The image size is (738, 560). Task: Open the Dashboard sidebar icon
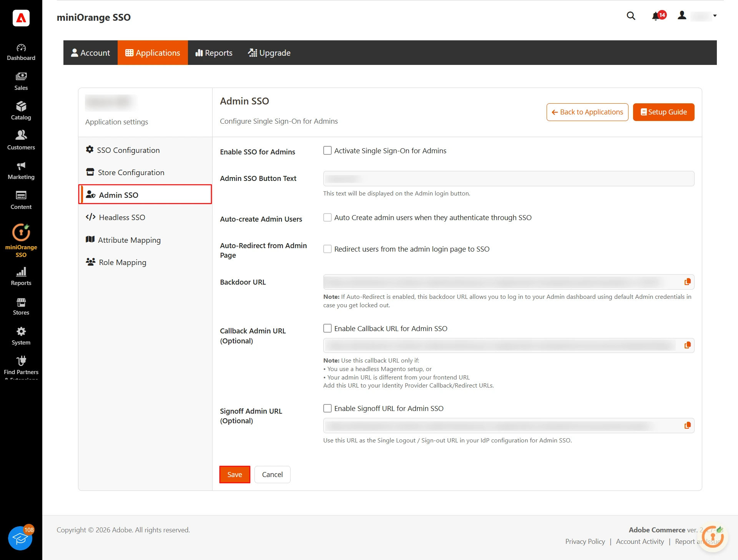(21, 52)
